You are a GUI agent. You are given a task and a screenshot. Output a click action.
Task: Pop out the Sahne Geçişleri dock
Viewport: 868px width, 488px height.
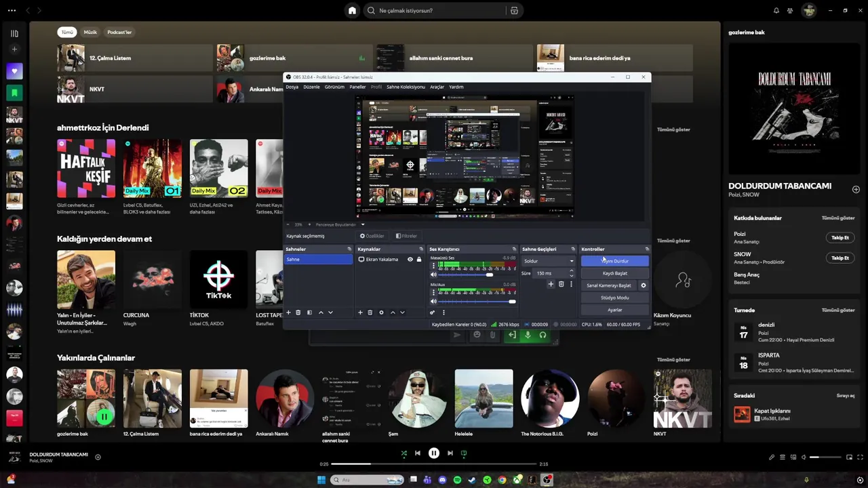pos(572,249)
